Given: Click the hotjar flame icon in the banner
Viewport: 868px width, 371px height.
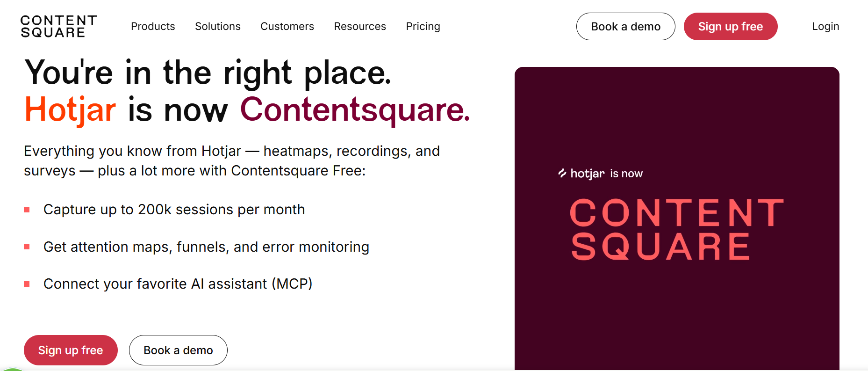Looking at the screenshot, I should tap(562, 173).
